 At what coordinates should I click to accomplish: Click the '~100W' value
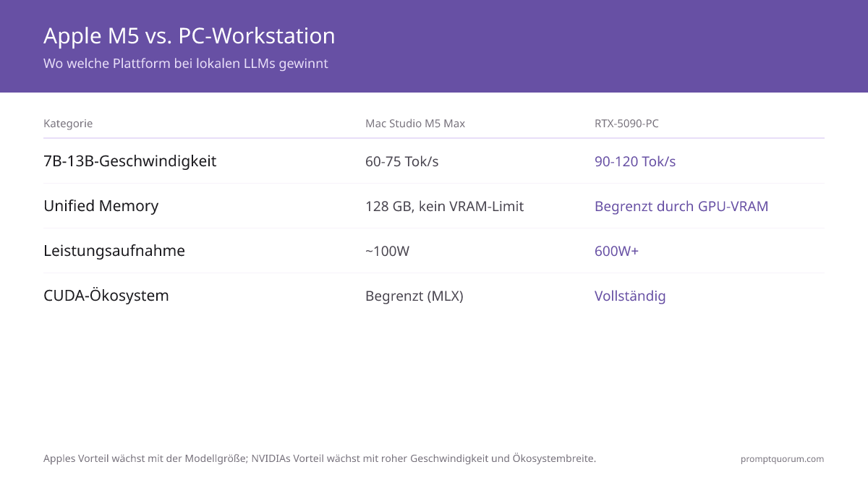point(387,251)
